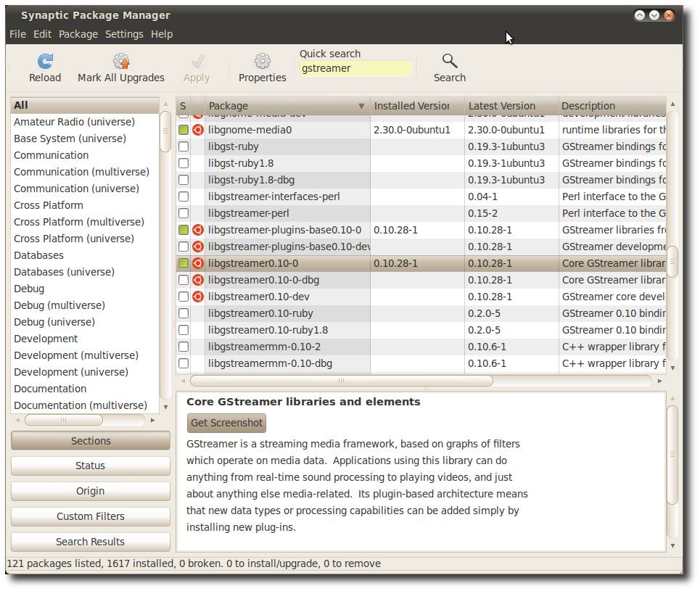Open the Package menu
Image resolution: width=700 pixels, height=591 pixels.
pos(78,34)
